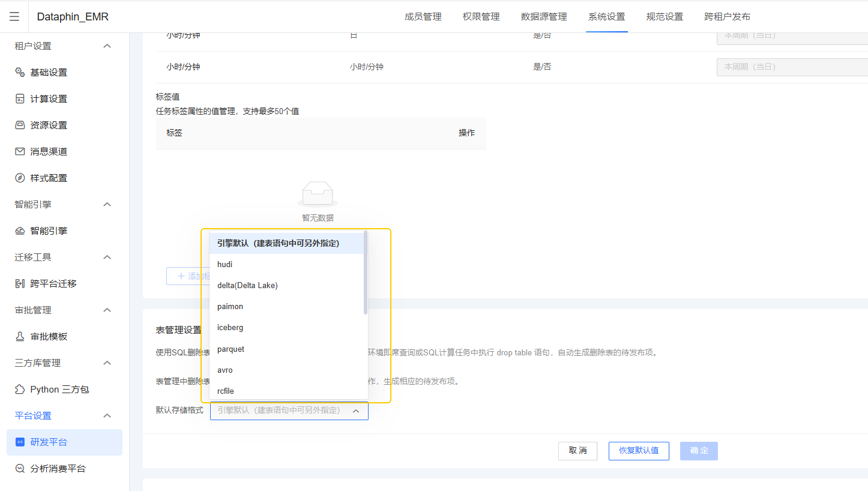Collapse the 审批管理 section

click(107, 310)
